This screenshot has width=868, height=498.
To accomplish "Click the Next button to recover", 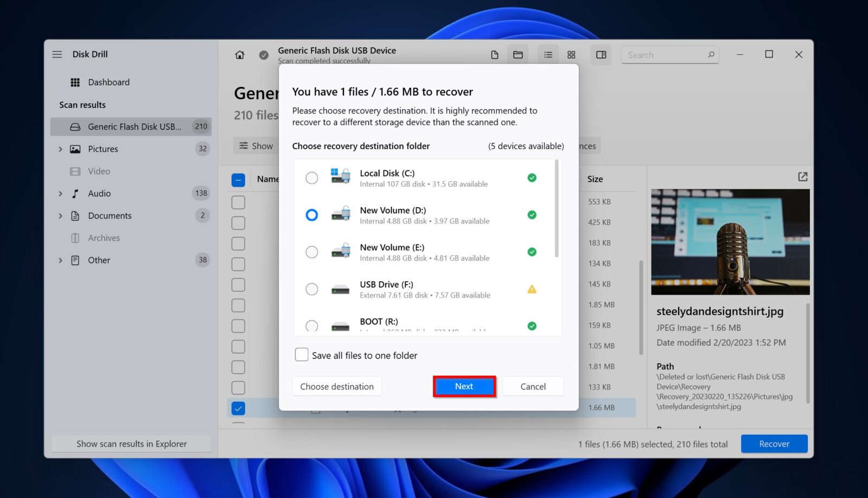I will click(464, 386).
